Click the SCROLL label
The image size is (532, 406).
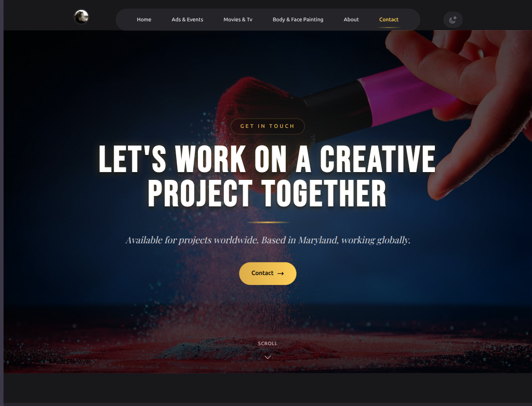[x=268, y=344]
